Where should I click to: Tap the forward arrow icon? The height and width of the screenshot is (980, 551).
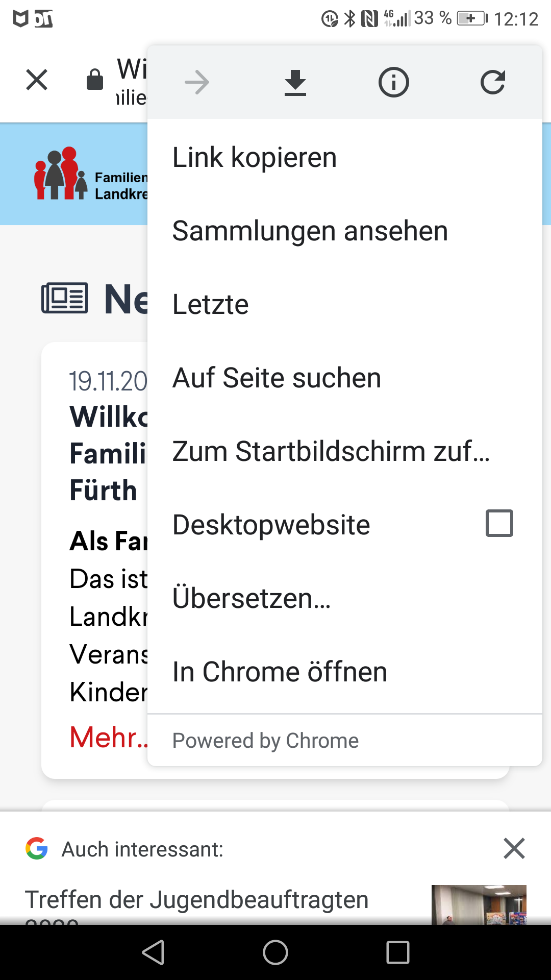tap(197, 83)
